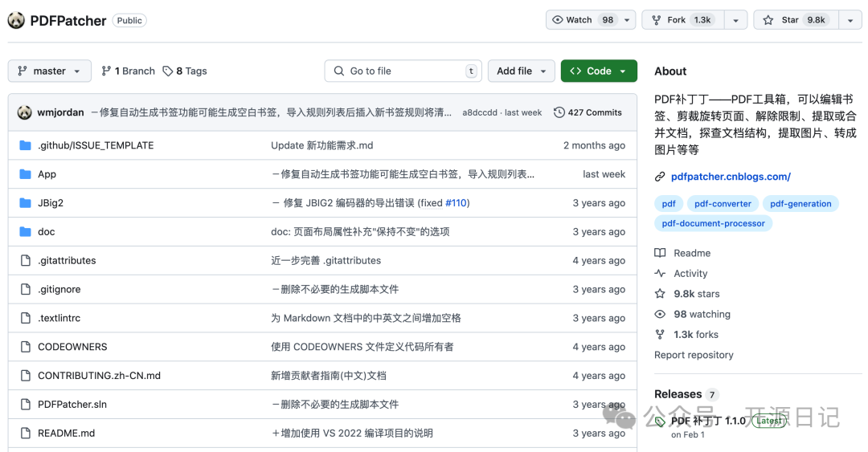Open the Add file dropdown

[x=522, y=71]
